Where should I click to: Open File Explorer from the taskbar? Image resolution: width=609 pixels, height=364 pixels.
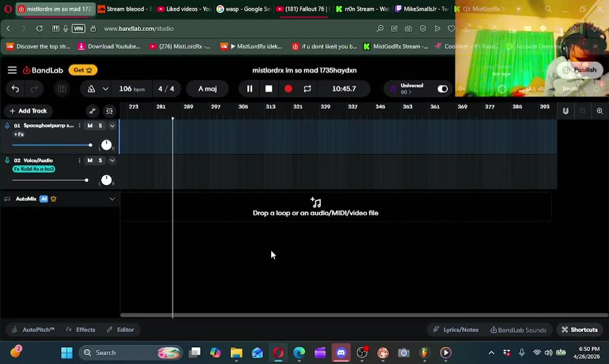pyautogui.click(x=236, y=352)
